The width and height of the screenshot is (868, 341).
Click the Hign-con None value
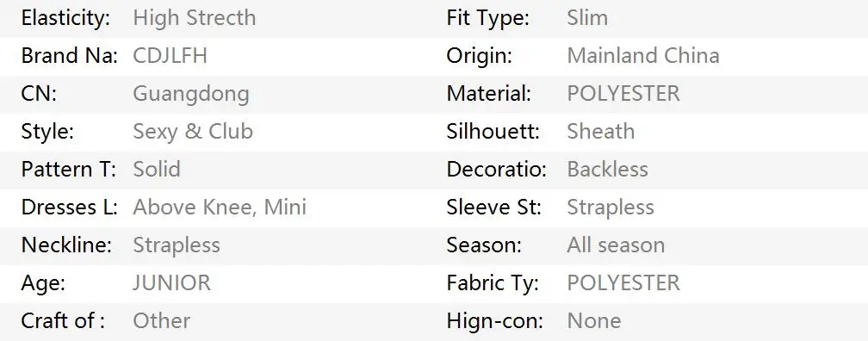click(x=594, y=320)
